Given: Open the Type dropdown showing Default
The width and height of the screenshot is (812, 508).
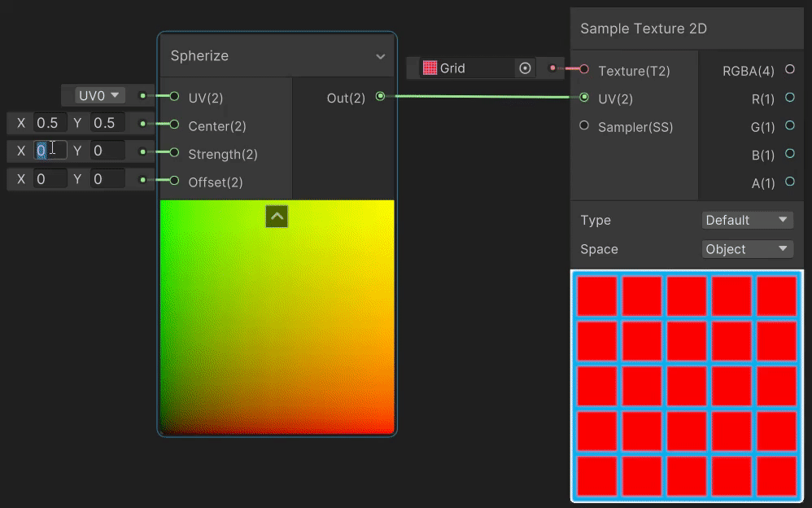Looking at the screenshot, I should pos(746,220).
